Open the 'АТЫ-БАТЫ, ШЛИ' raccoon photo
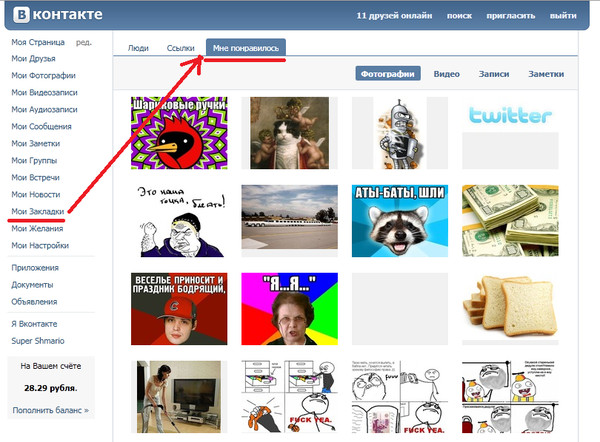The image size is (600, 442). coord(400,221)
